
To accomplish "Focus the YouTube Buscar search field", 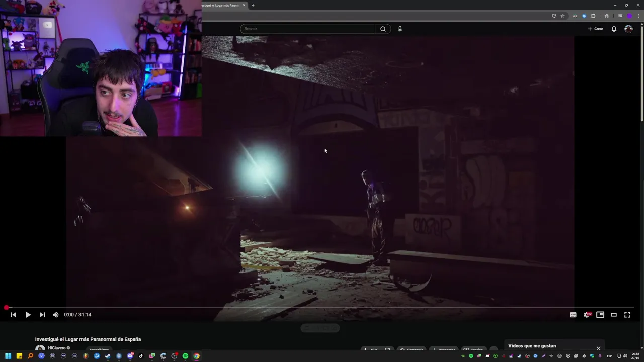I will click(x=307, y=29).
